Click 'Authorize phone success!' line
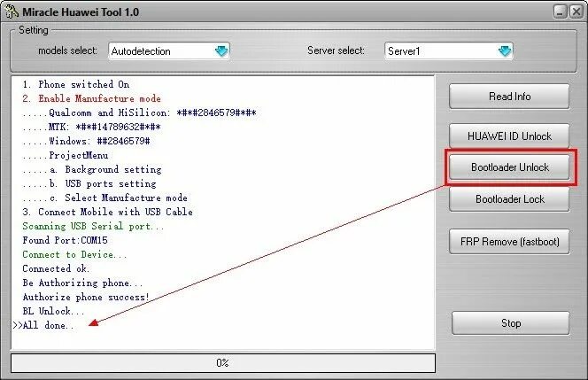Screen dimensions: 588x380 (x=86, y=297)
